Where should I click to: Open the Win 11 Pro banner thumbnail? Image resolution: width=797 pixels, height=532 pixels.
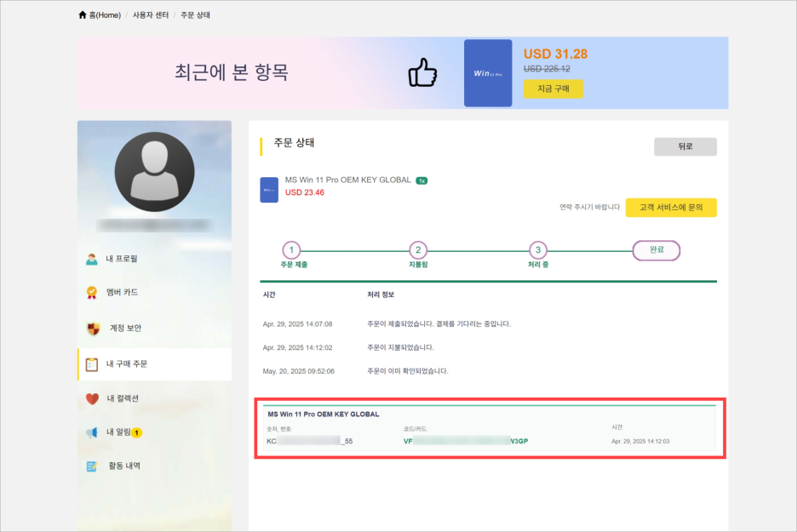488,73
